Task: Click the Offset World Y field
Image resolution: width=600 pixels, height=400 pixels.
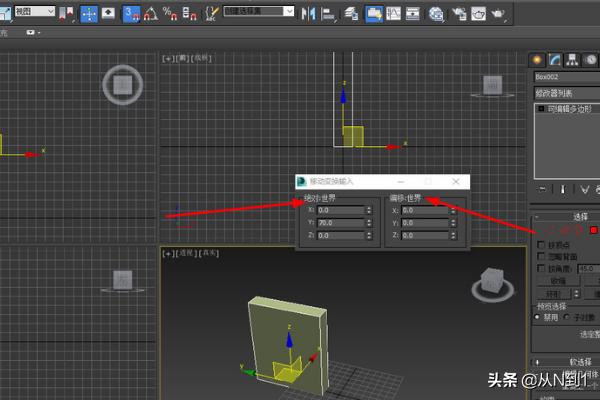Action: pyautogui.click(x=425, y=223)
